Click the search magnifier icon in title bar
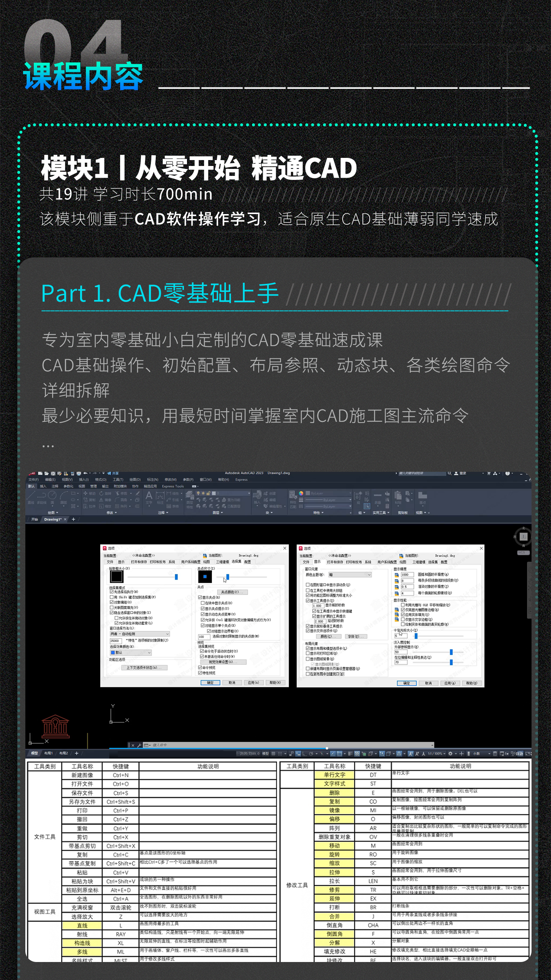This screenshot has width=551, height=980. coord(450,473)
